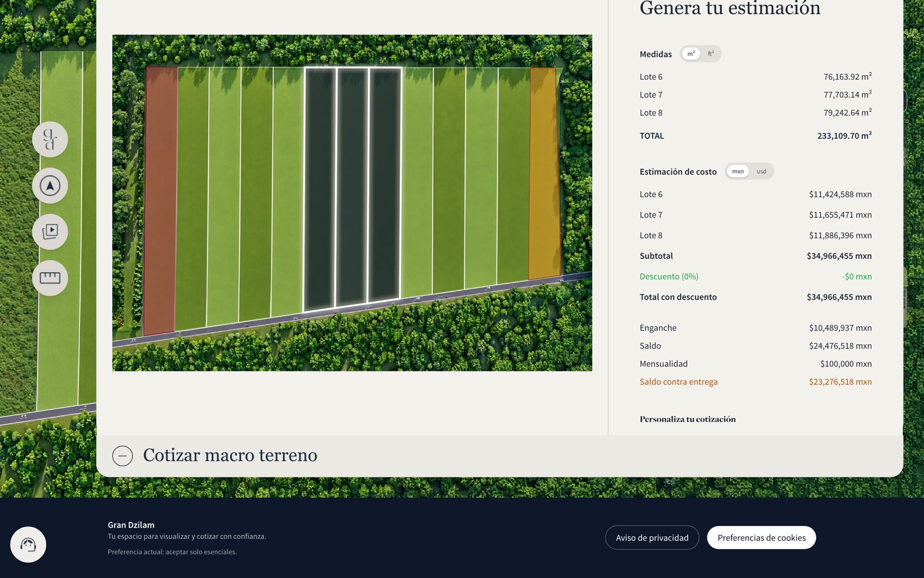Open the video gallery icon

(x=50, y=232)
